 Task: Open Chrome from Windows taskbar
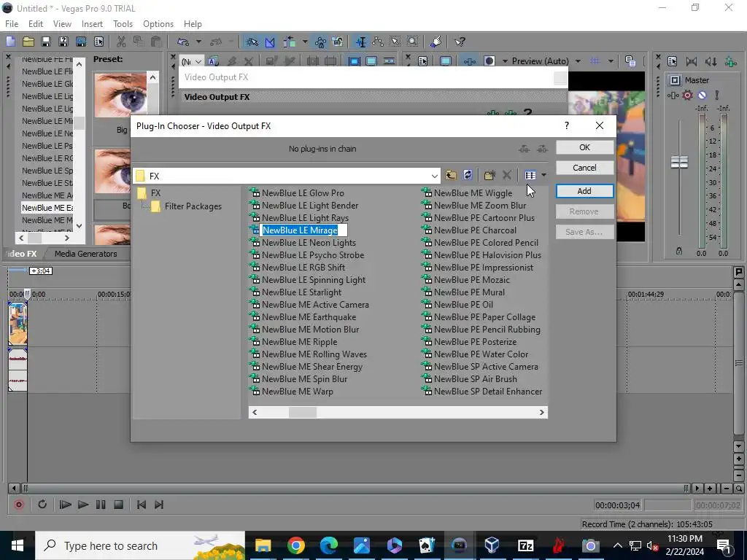tap(296, 545)
